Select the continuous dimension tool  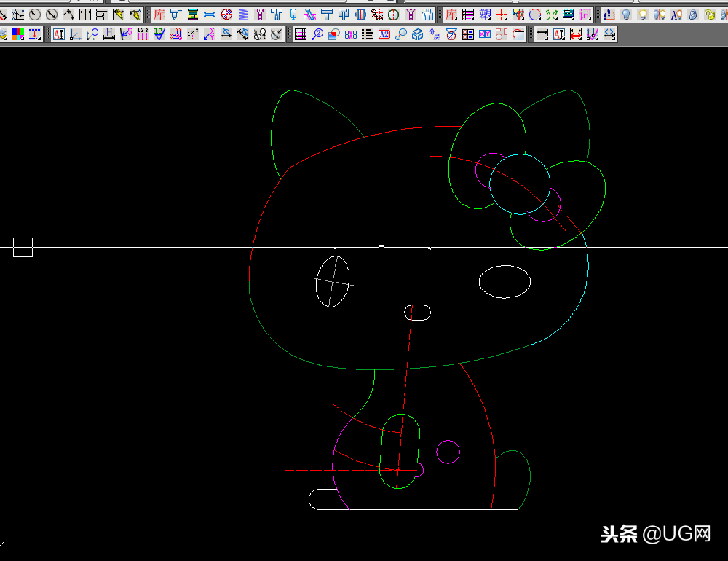click(x=85, y=15)
